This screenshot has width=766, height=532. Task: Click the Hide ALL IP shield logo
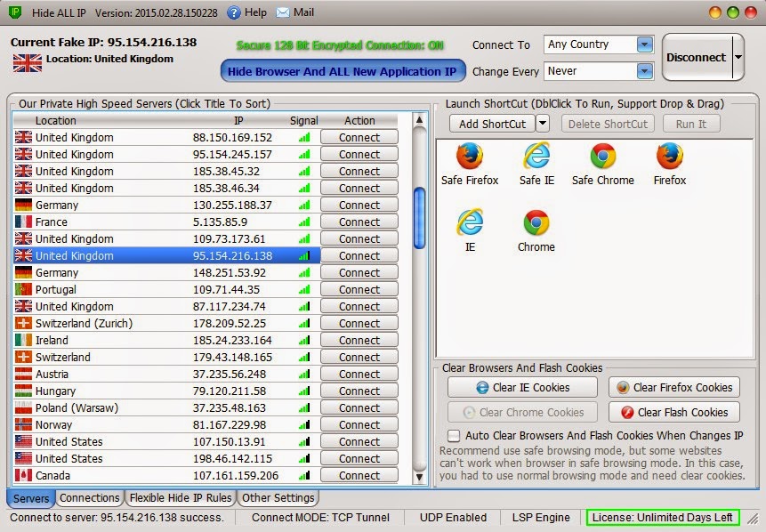(x=15, y=12)
